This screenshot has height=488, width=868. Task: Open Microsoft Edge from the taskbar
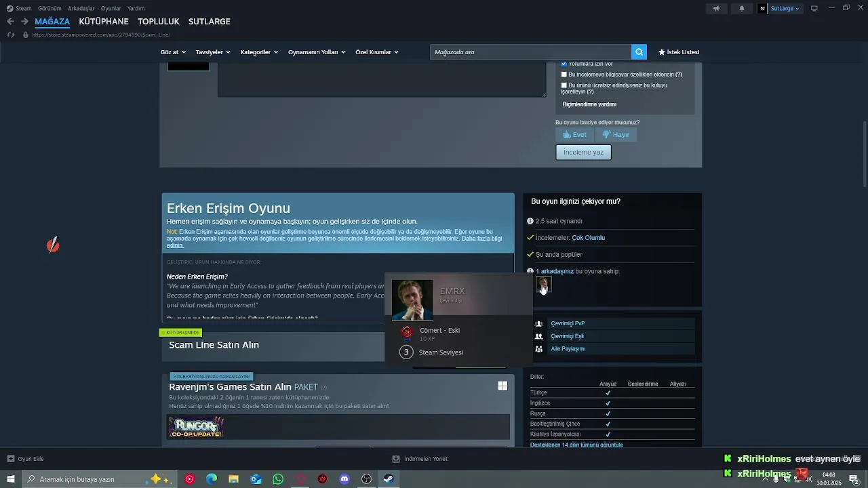(212, 479)
